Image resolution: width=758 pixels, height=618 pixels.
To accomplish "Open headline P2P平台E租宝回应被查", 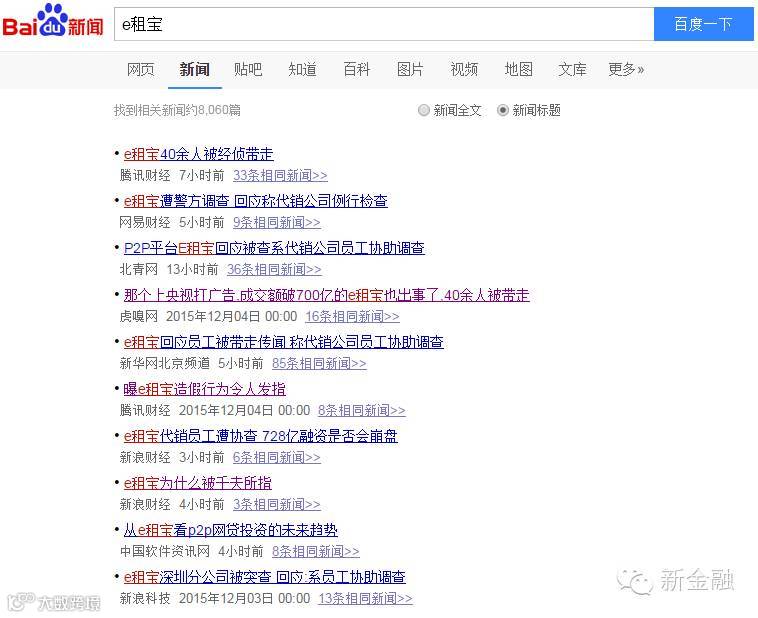I will click(x=274, y=248).
